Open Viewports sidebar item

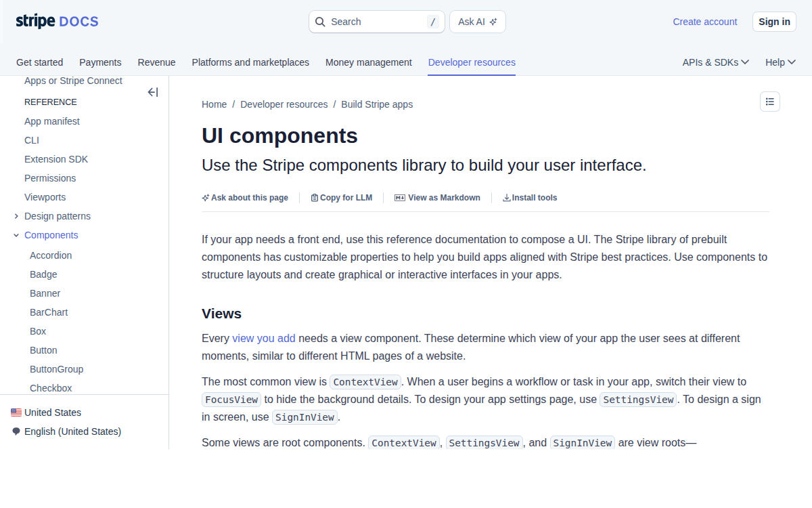tap(45, 197)
